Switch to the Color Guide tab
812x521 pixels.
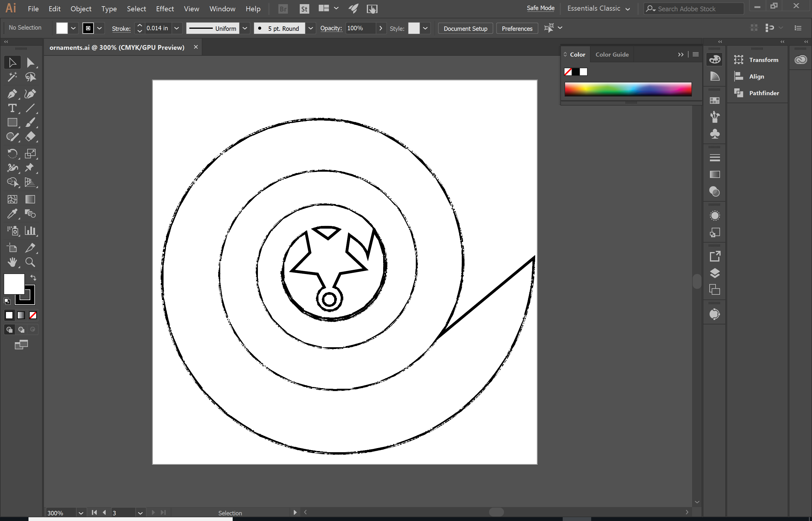pos(612,55)
